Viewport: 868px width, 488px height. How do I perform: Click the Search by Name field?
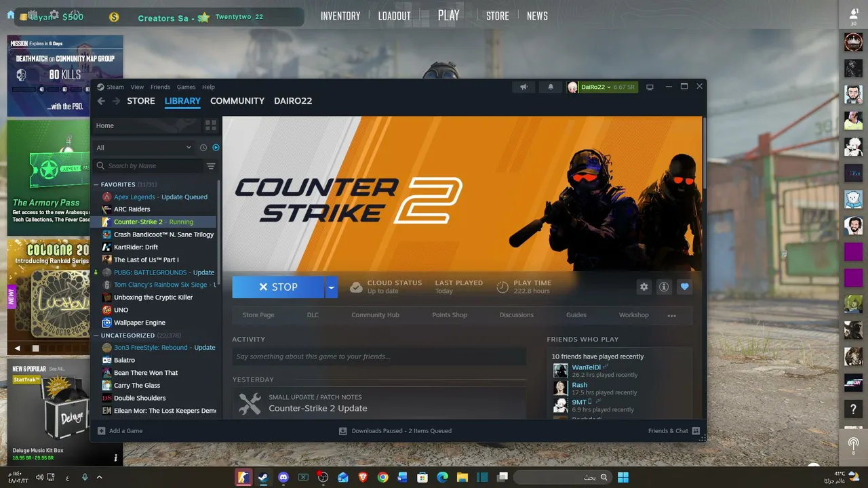(149, 166)
